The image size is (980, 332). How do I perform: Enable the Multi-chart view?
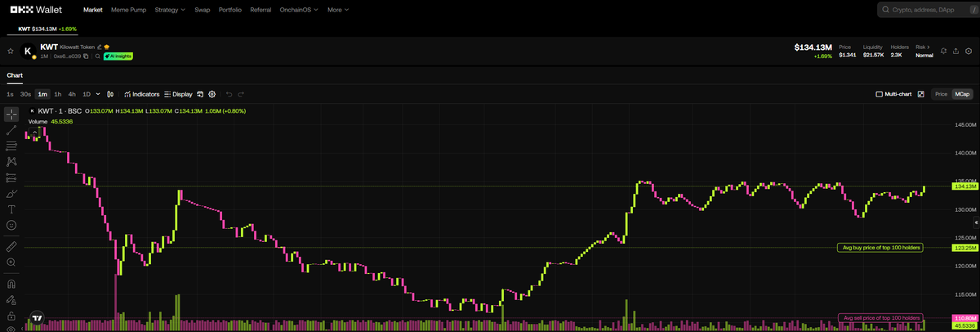pos(893,94)
